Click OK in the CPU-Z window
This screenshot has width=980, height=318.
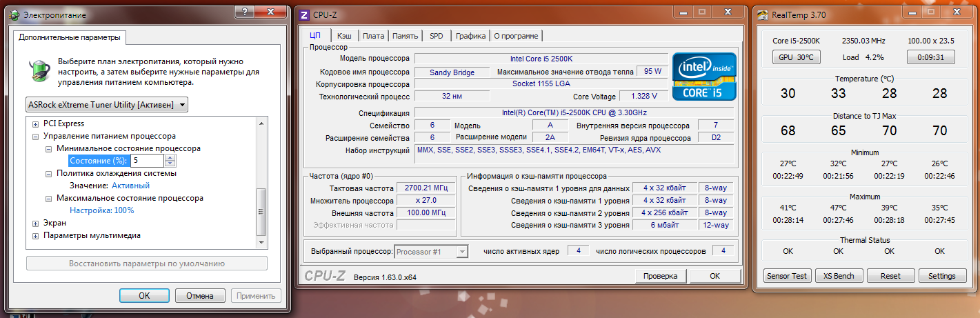(x=714, y=276)
